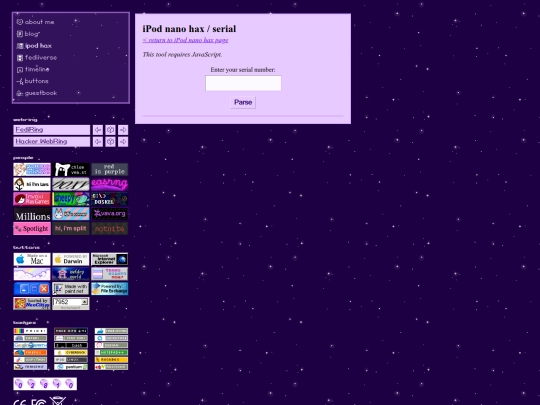The image size is (540, 405).
Task: Go to next FediRing site arrow
Action: pos(123,130)
